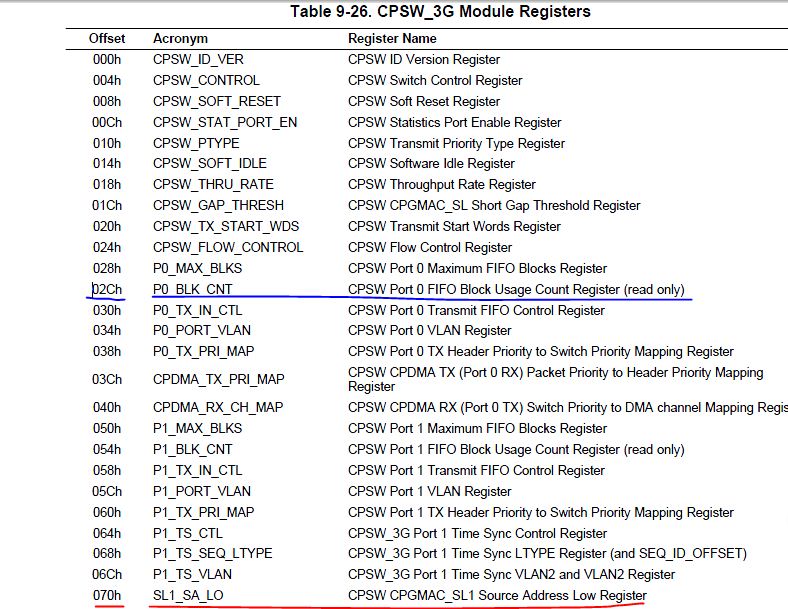Click 'CPSW Software Idle Register' text

point(431,164)
